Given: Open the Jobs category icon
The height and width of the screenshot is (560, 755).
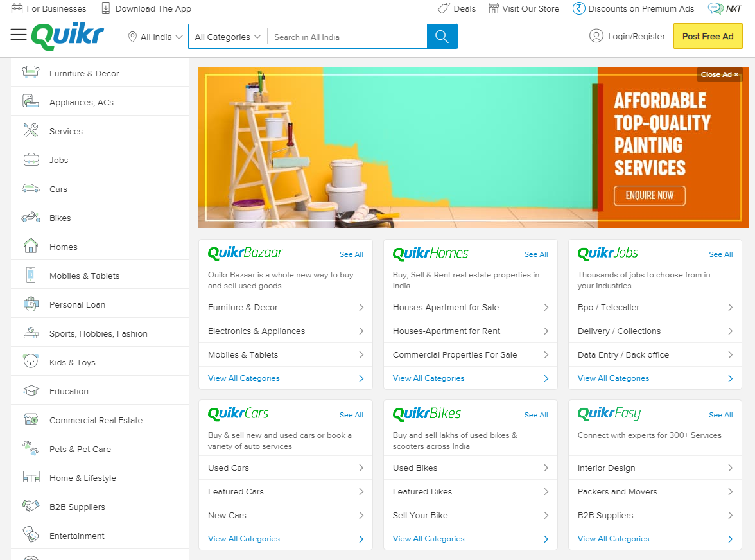Looking at the screenshot, I should [x=31, y=159].
